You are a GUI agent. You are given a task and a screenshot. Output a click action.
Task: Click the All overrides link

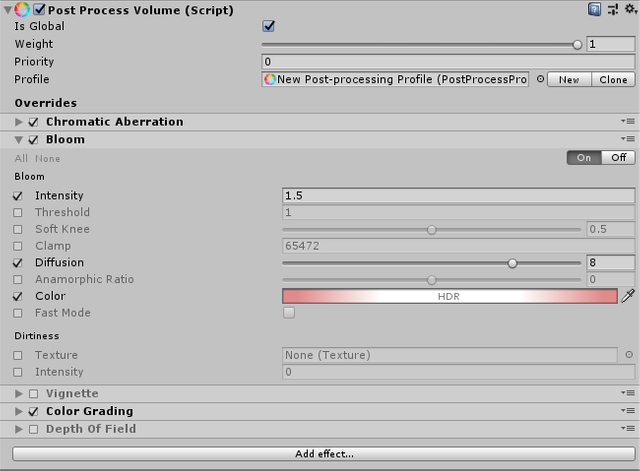(x=21, y=158)
